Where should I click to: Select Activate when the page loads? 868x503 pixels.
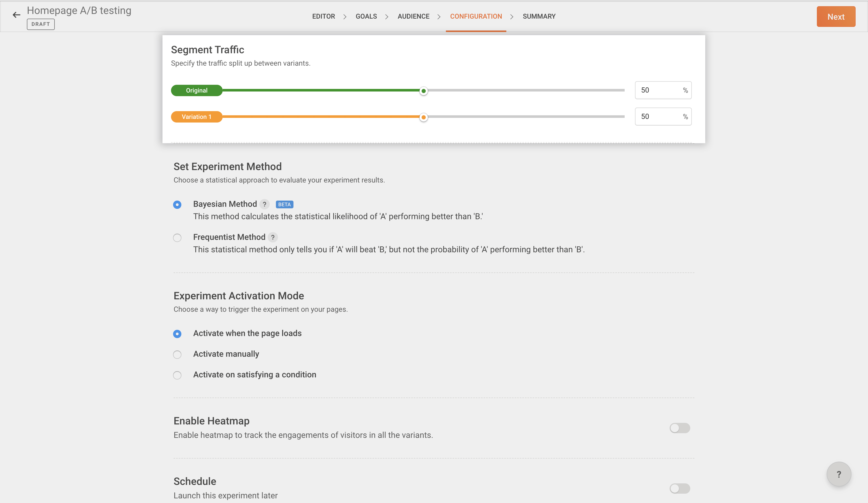point(177,334)
